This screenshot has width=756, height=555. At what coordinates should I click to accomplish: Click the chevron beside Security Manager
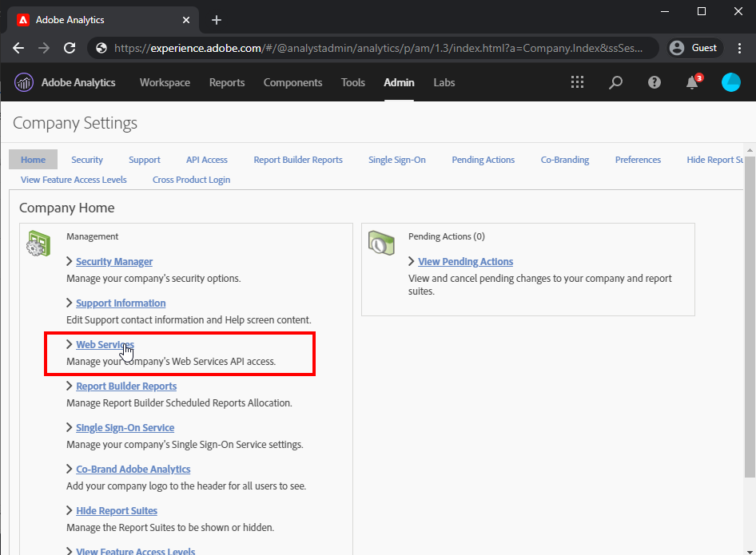coord(70,261)
